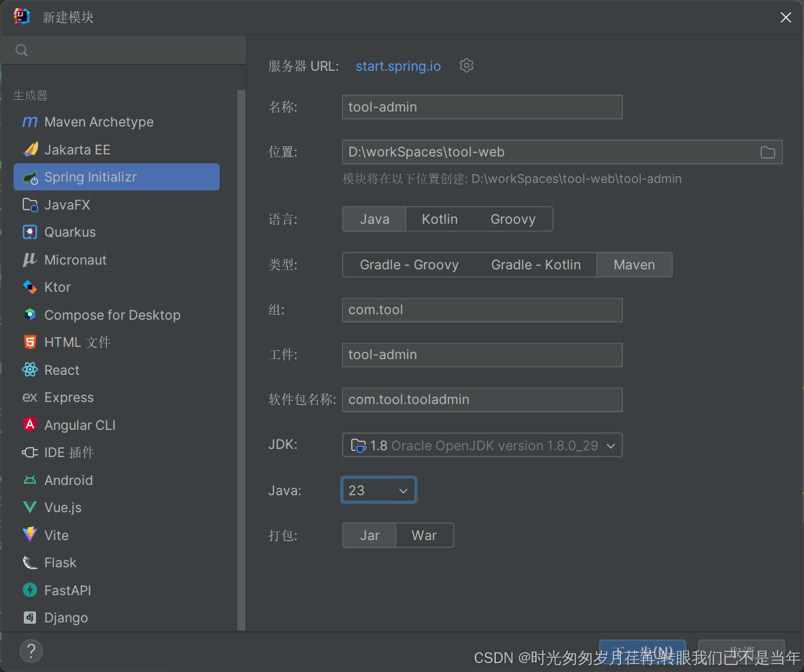This screenshot has height=672, width=804.
Task: Focus the generator search field
Action: click(x=124, y=50)
